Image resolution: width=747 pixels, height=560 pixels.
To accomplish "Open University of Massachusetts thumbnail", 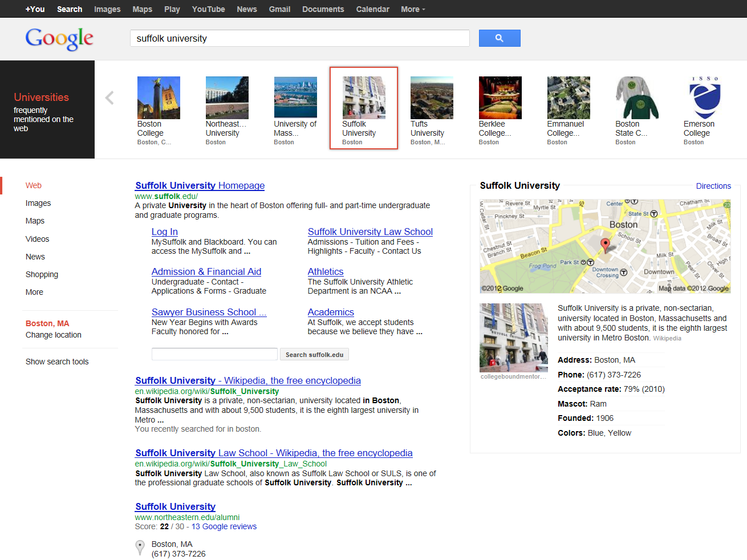I will (x=295, y=98).
